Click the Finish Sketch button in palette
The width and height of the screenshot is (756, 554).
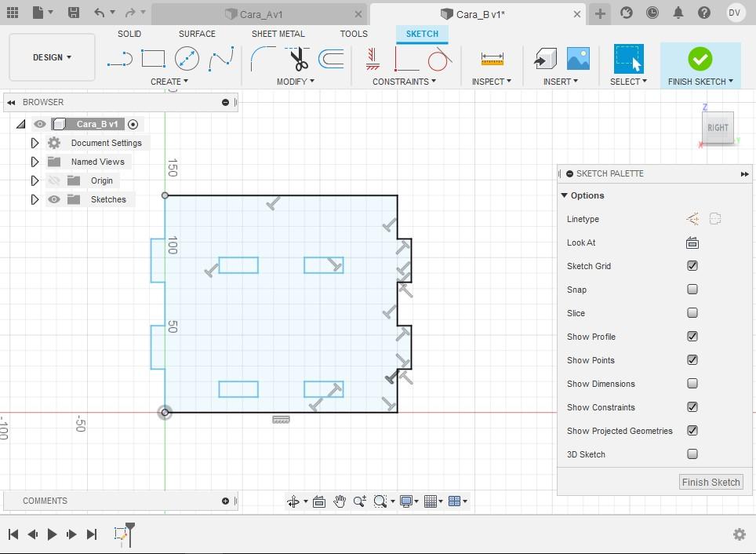(711, 482)
